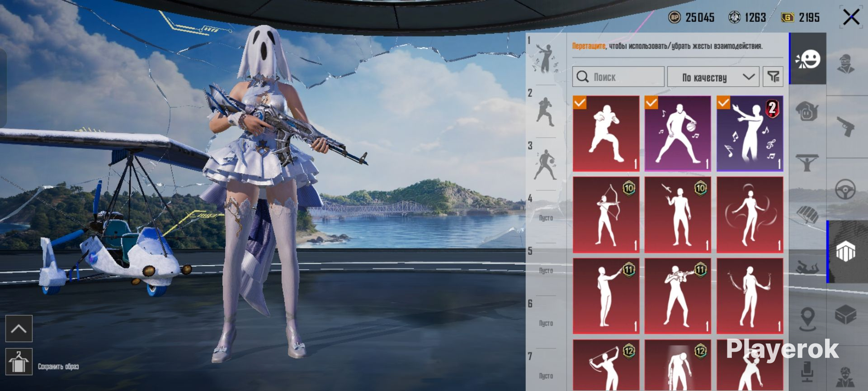Click the BP balance value 25045
The width and height of the screenshot is (868, 391).
tap(700, 18)
